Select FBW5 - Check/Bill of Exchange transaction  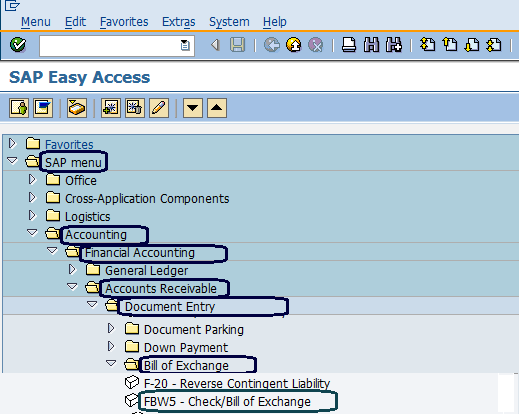tap(227, 401)
